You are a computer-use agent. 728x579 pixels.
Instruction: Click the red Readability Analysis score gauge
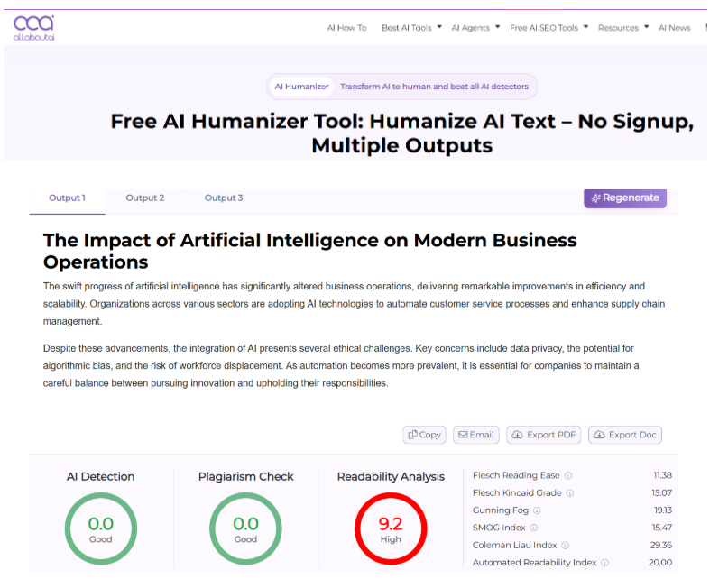click(391, 528)
